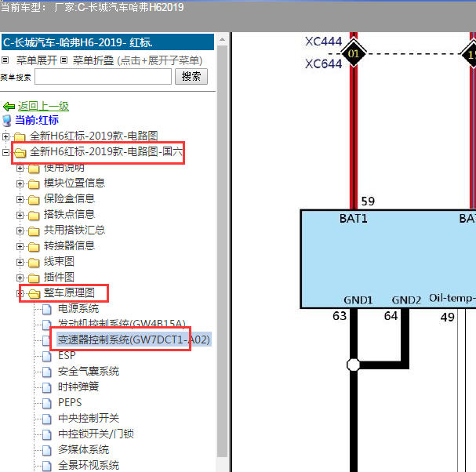
Task: Open the ESP document
Action: [x=67, y=355]
